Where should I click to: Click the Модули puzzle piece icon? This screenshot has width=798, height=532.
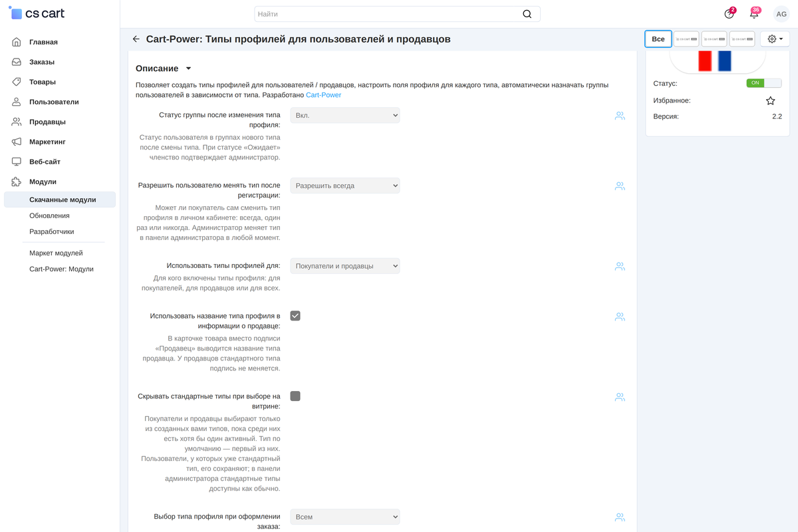click(x=17, y=182)
